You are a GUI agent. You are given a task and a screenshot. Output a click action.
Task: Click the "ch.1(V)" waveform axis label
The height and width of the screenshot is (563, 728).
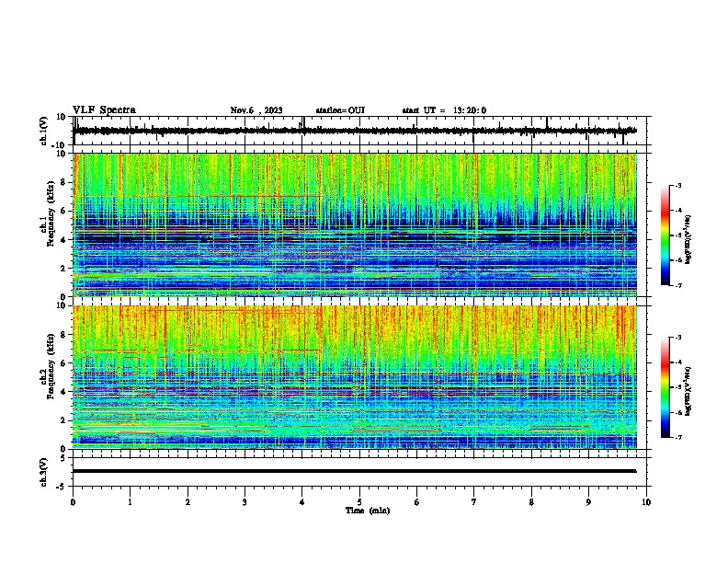(x=44, y=131)
